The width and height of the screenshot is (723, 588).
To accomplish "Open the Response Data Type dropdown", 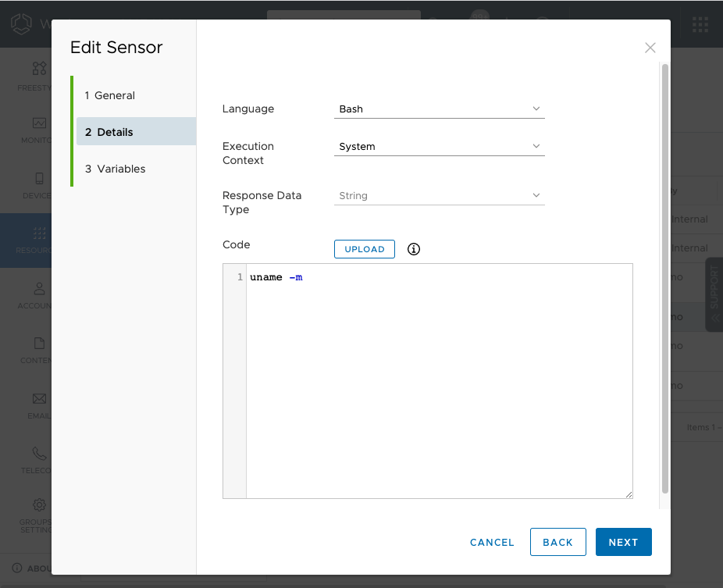I will 439,196.
